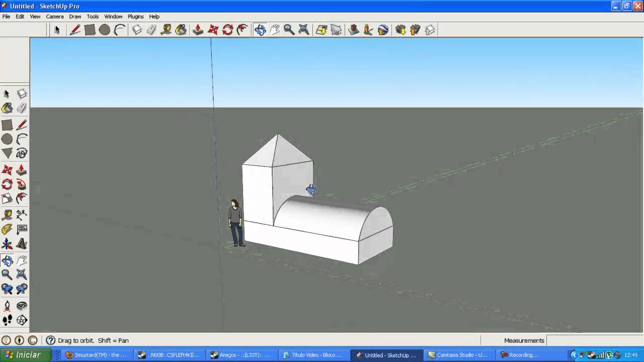644x362 pixels.
Task: Choose the Section Plane tool
Action: click(x=22, y=320)
